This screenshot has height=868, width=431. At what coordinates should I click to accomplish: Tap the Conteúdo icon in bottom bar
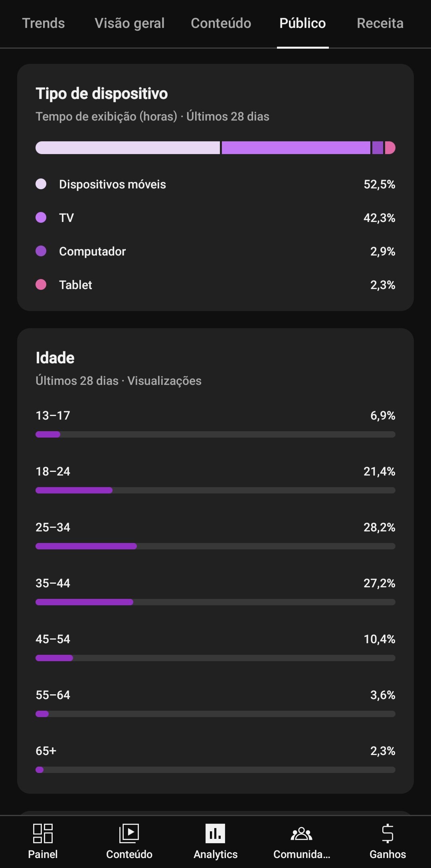(129, 833)
